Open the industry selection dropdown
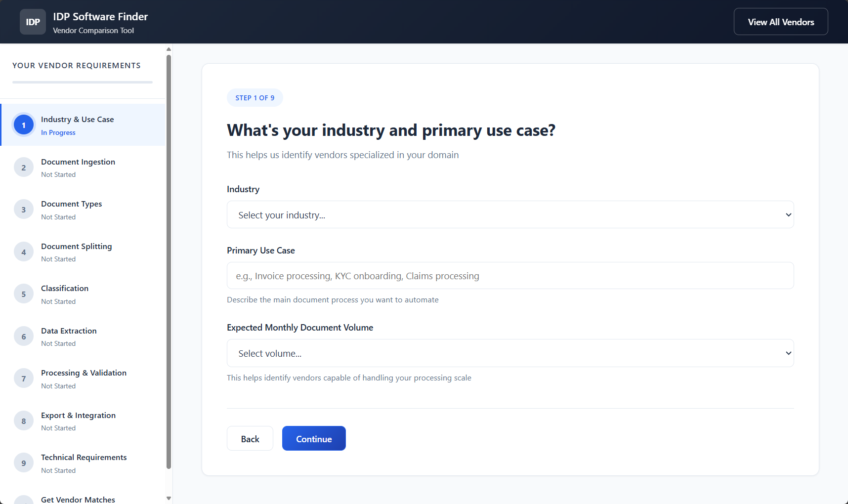This screenshot has width=848, height=504. click(x=510, y=214)
